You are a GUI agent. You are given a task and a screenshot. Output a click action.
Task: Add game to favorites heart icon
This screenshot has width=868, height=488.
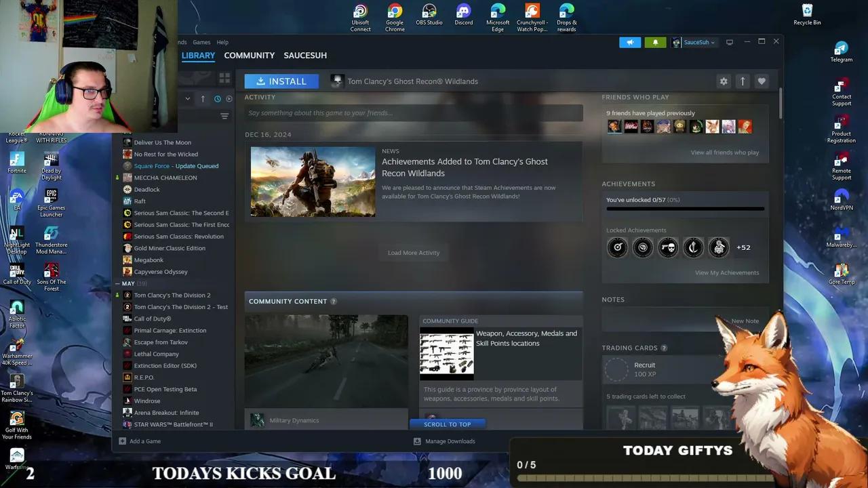(762, 81)
